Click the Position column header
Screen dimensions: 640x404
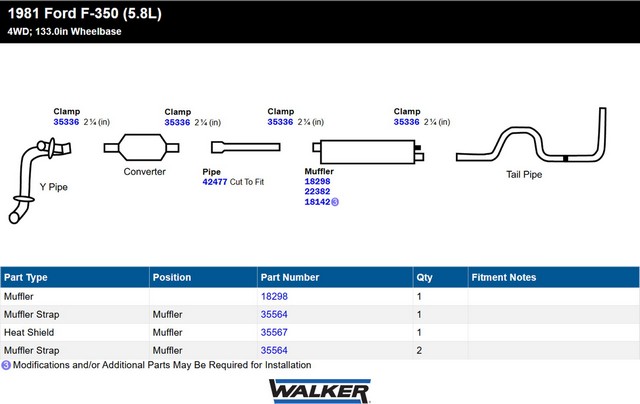coord(203,277)
